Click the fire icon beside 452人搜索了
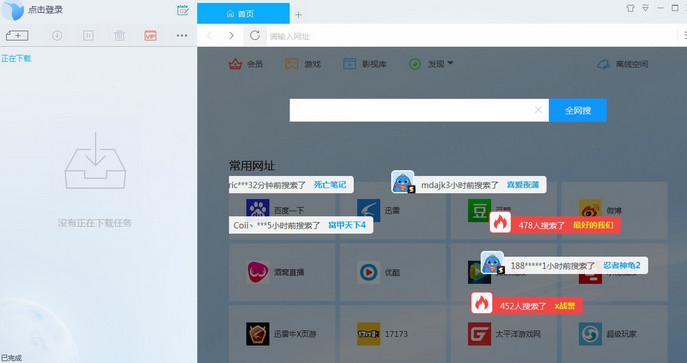687x363 pixels. 482,303
